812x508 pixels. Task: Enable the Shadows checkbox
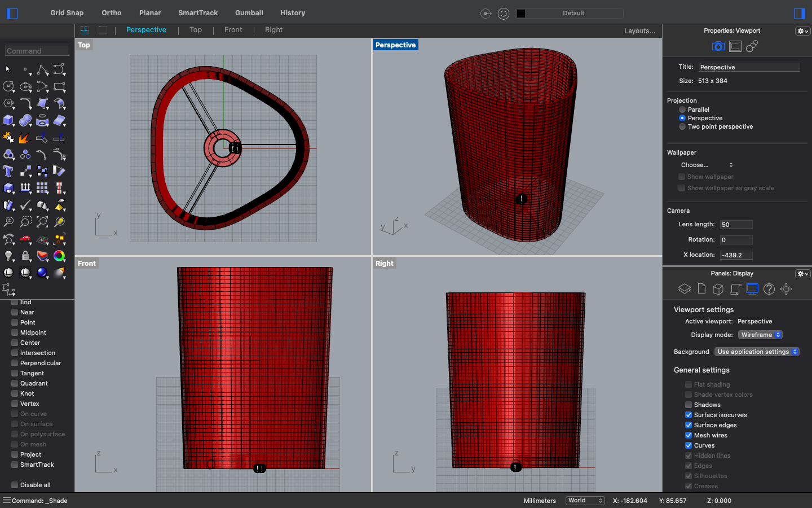point(689,405)
